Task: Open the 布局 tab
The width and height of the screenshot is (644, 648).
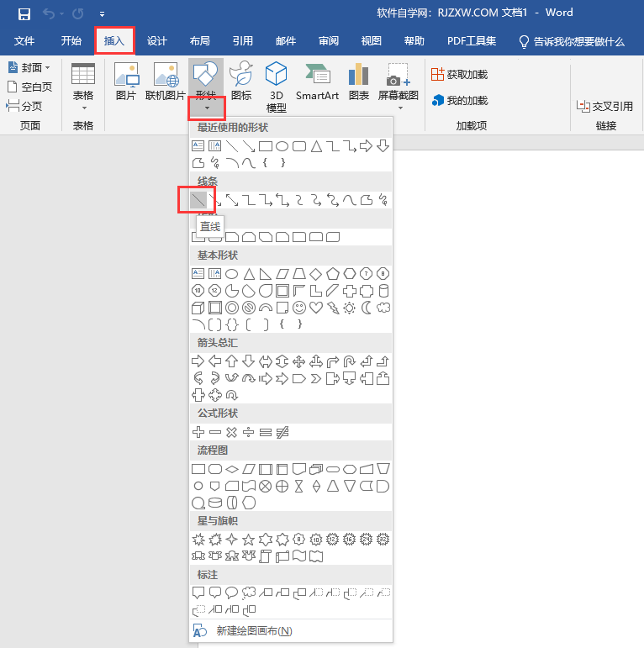Action: click(199, 41)
